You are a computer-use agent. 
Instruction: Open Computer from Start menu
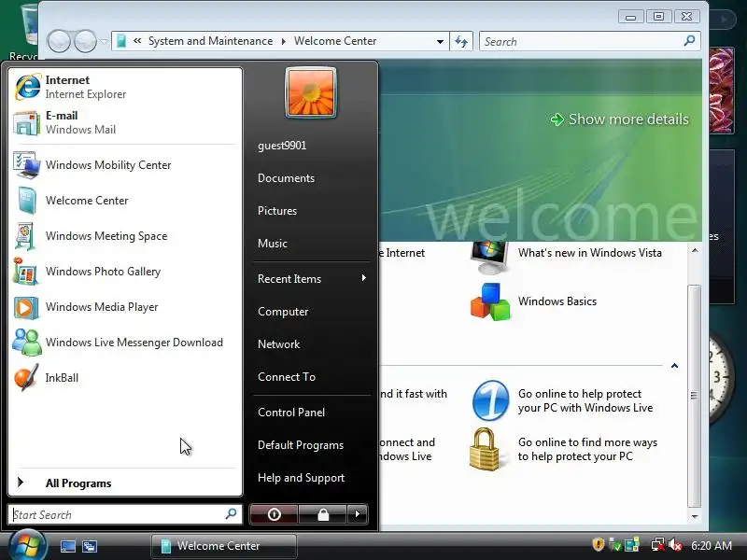pos(283,312)
